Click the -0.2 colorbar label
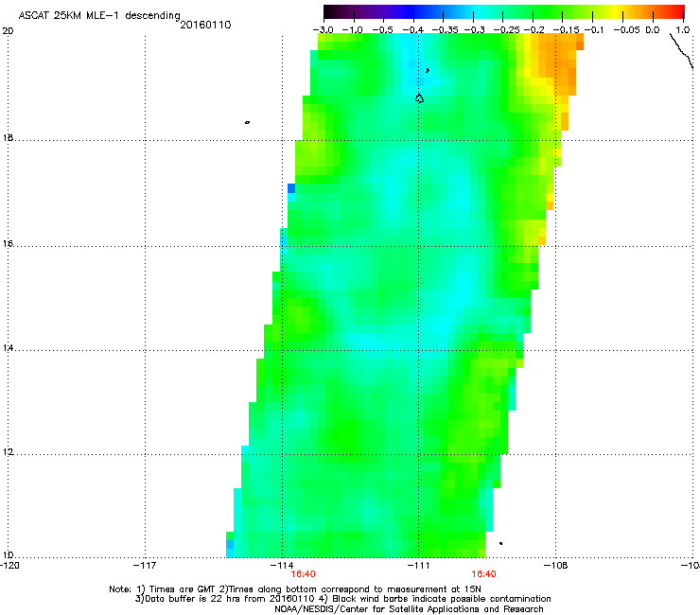Image resolution: width=700 pixels, height=615 pixels. [534, 29]
